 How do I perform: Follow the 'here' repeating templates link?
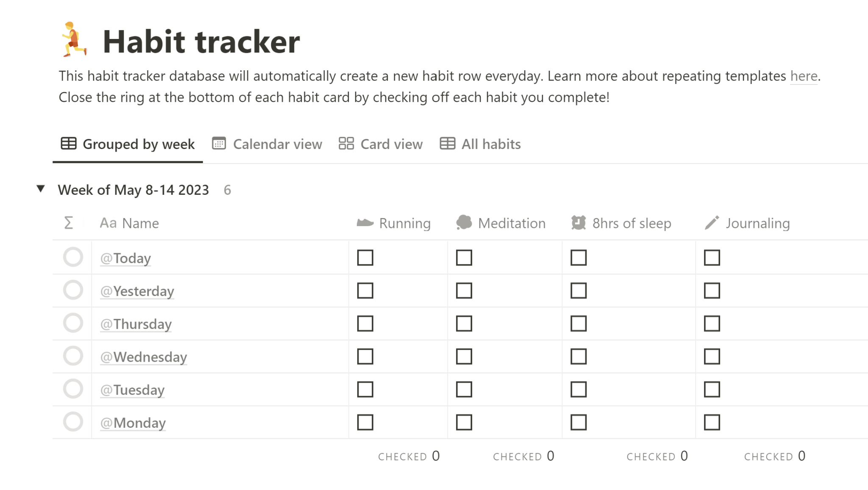click(x=804, y=76)
